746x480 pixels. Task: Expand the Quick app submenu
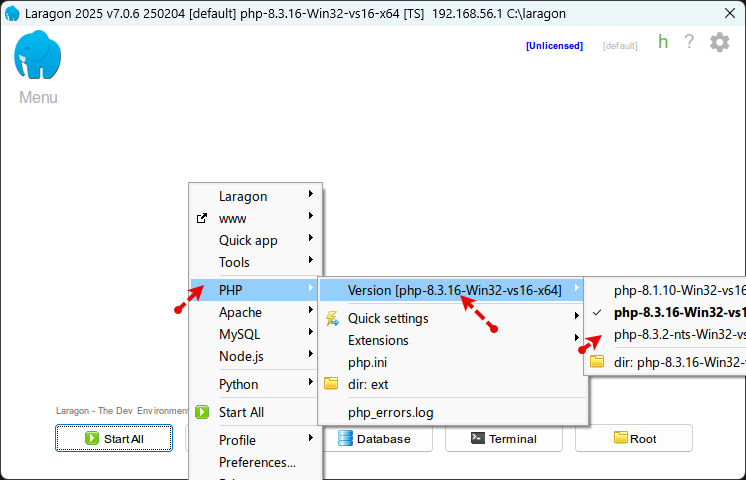tap(255, 240)
